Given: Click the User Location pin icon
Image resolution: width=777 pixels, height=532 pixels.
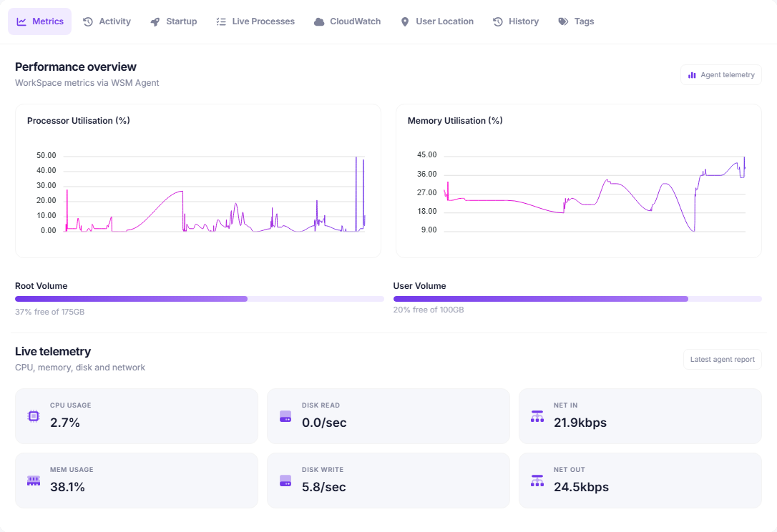Looking at the screenshot, I should (405, 21).
